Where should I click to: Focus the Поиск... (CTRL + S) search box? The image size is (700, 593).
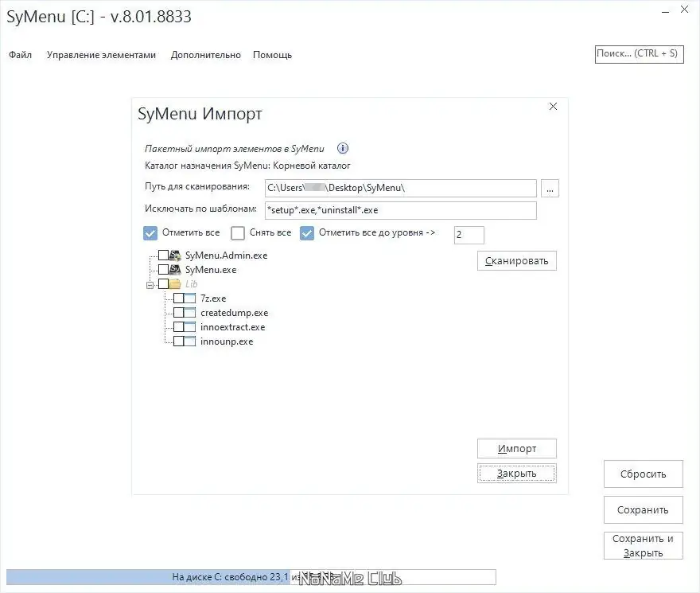point(640,54)
